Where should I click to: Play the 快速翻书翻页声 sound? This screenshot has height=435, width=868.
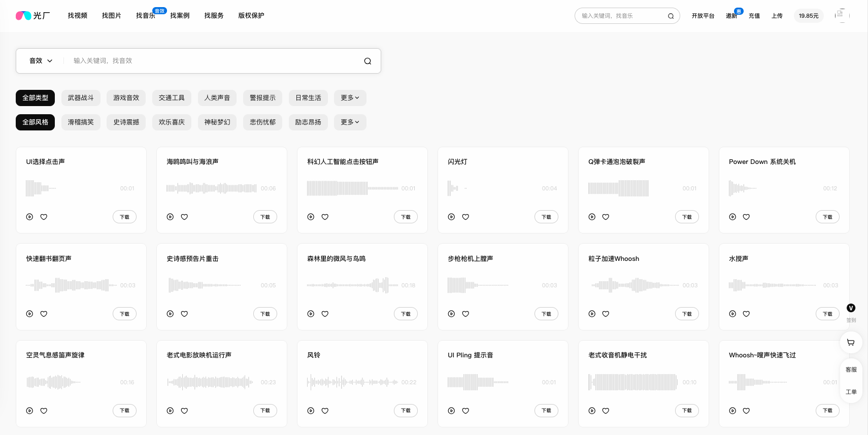tap(29, 314)
